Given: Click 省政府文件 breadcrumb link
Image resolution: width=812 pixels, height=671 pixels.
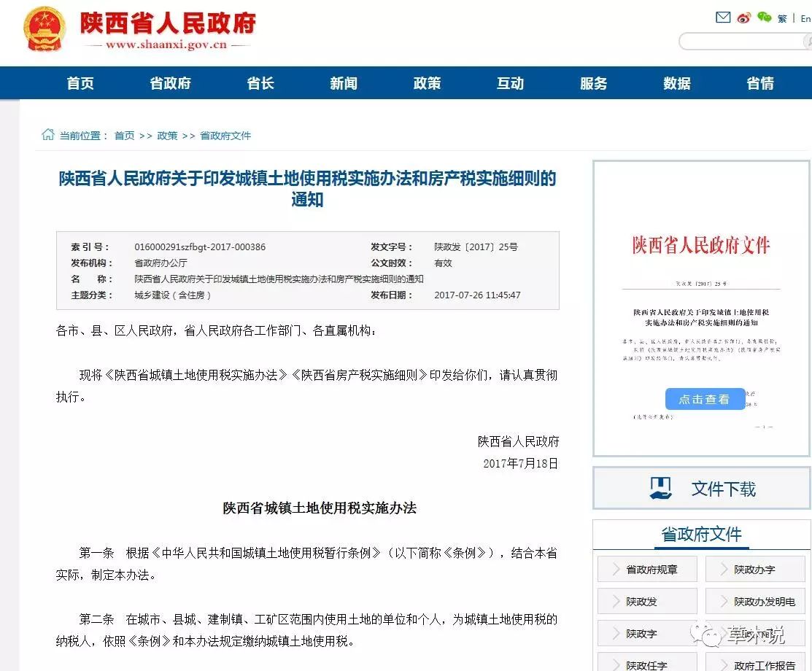Looking at the screenshot, I should point(225,136).
